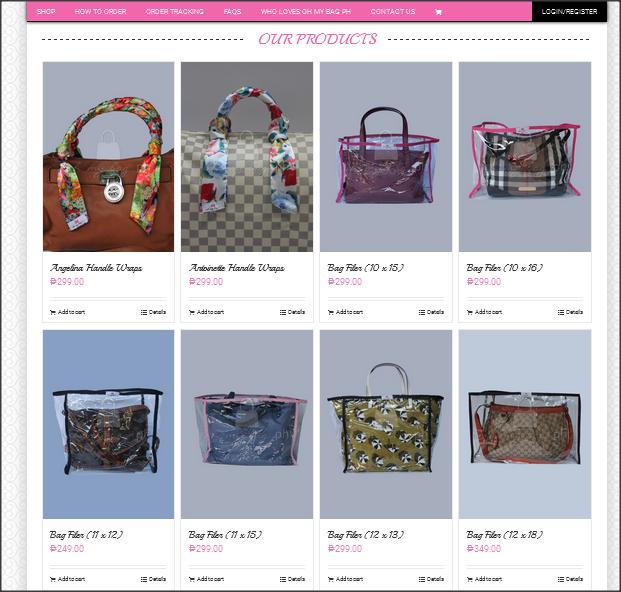
Task: Open Bag Filer (12 x 13) title link
Action: coord(366,535)
